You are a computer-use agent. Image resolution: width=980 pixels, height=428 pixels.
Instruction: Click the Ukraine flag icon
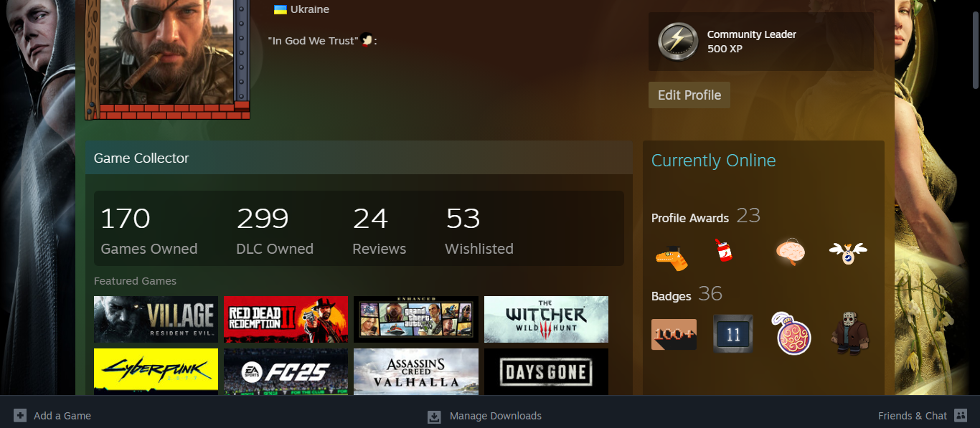(x=281, y=10)
